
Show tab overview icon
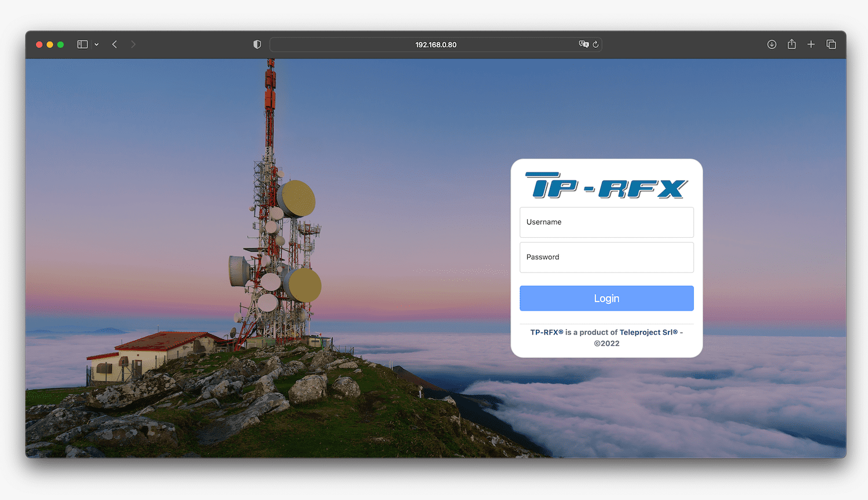[x=831, y=45]
